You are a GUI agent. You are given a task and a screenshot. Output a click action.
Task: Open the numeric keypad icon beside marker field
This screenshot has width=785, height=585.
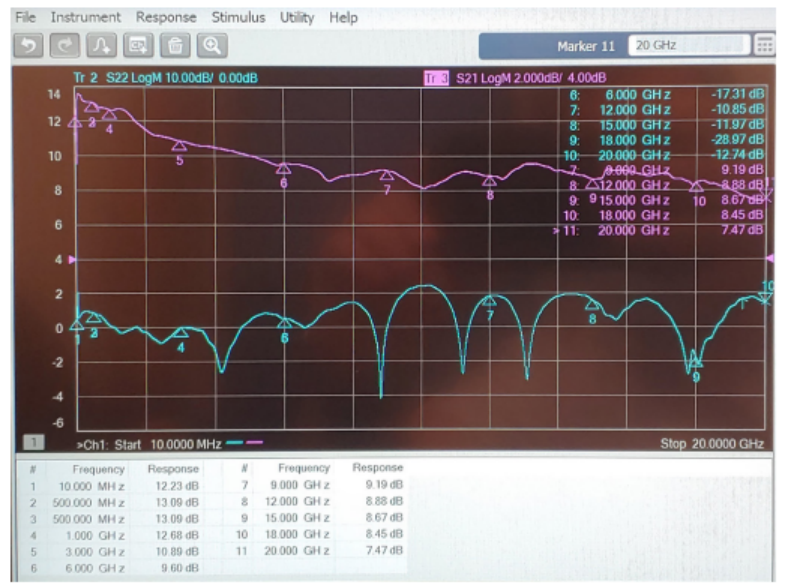(x=764, y=45)
